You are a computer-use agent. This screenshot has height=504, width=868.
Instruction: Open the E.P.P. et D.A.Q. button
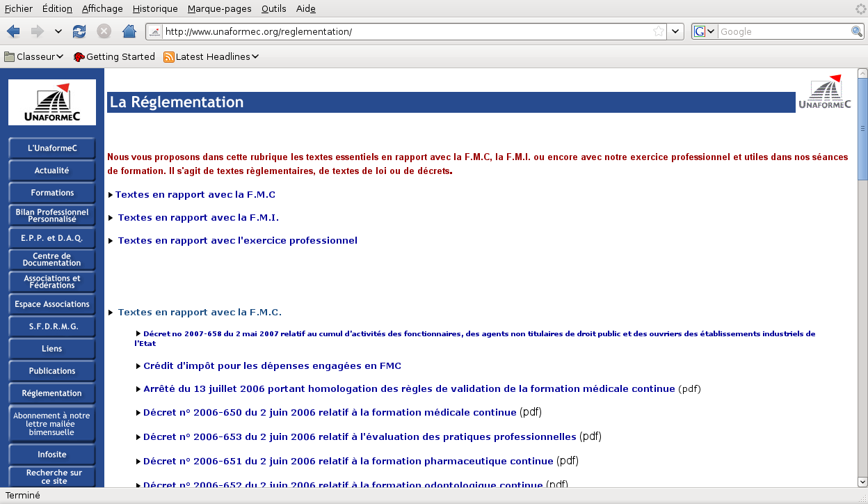click(x=52, y=238)
